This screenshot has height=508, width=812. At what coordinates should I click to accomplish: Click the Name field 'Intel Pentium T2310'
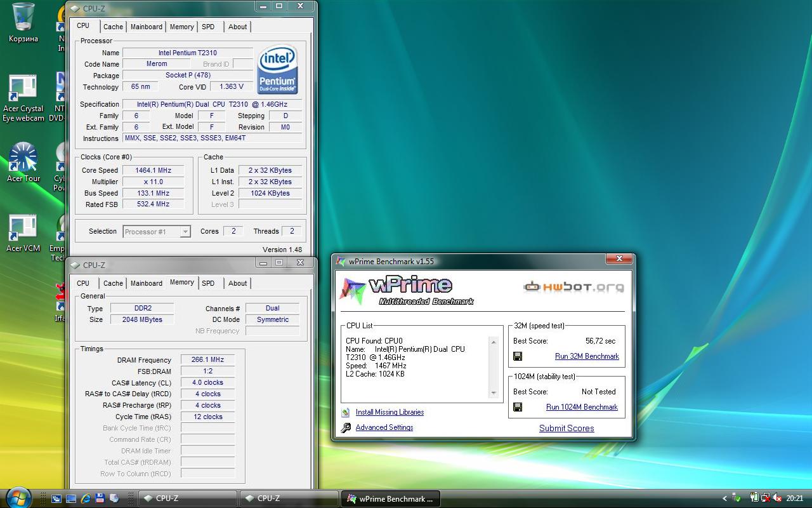[x=188, y=53]
